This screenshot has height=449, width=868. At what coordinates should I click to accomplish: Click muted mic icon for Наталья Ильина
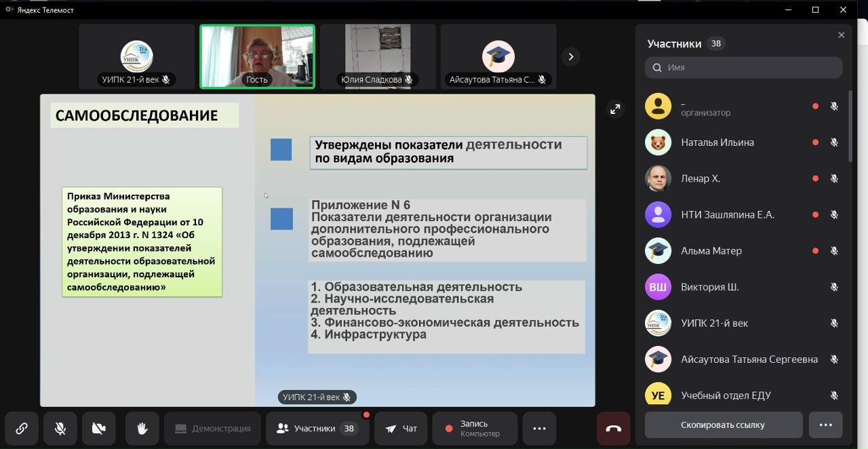tap(834, 142)
